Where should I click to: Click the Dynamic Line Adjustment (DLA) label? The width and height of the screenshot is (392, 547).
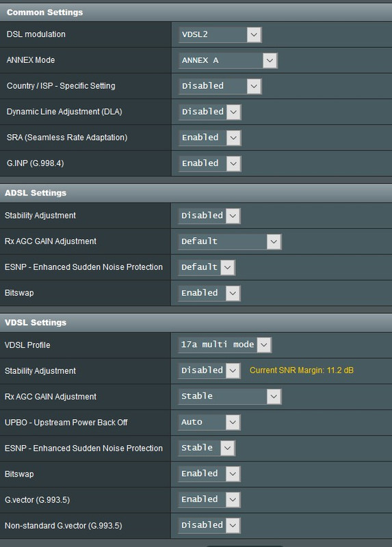[64, 111]
